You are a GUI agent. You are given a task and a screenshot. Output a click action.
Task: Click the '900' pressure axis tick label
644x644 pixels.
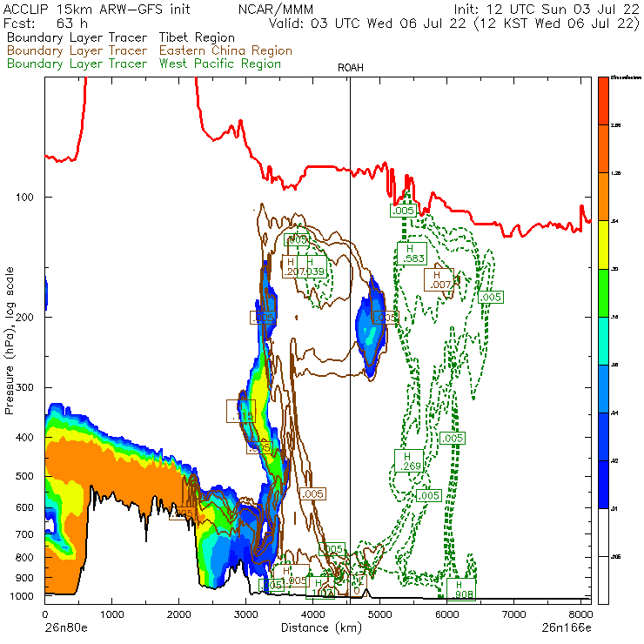[24, 578]
